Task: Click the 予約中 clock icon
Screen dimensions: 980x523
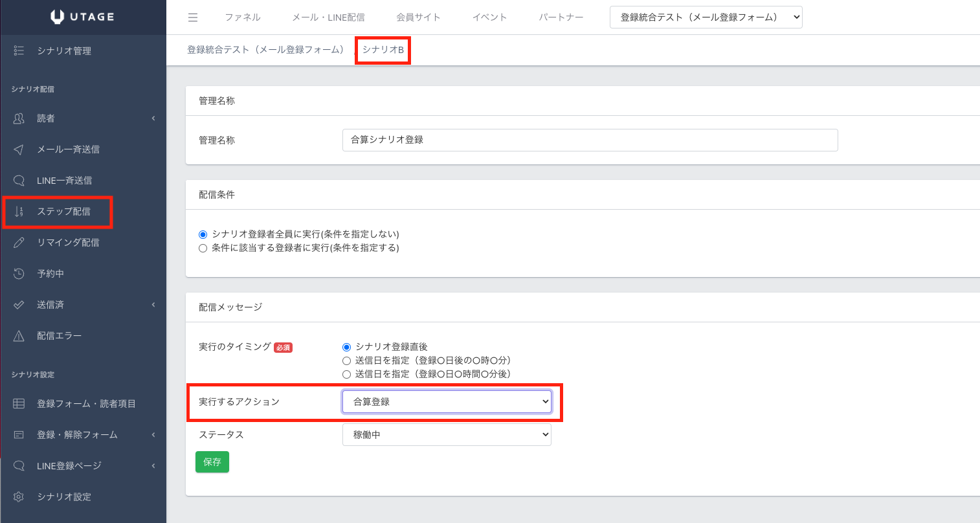Action: tap(19, 274)
